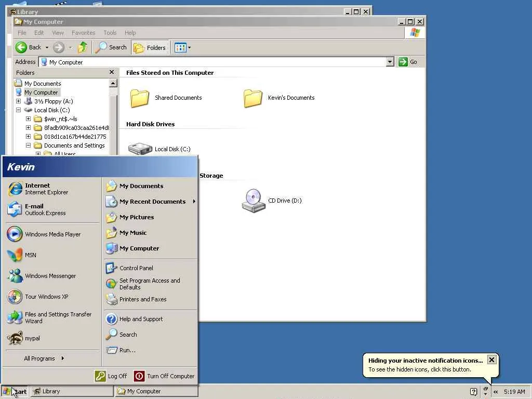Show hidden tray icons chevron

tap(496, 392)
